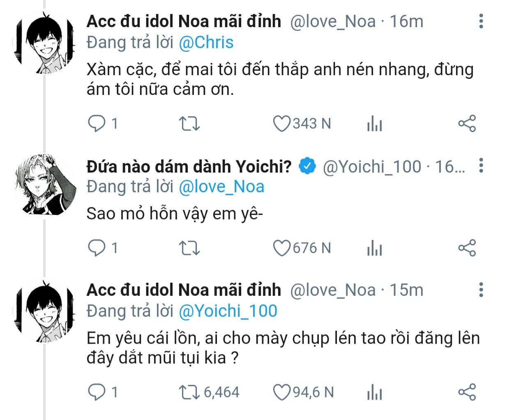
Task: Open more options on the 15m tweet
Action: pyautogui.click(x=481, y=290)
